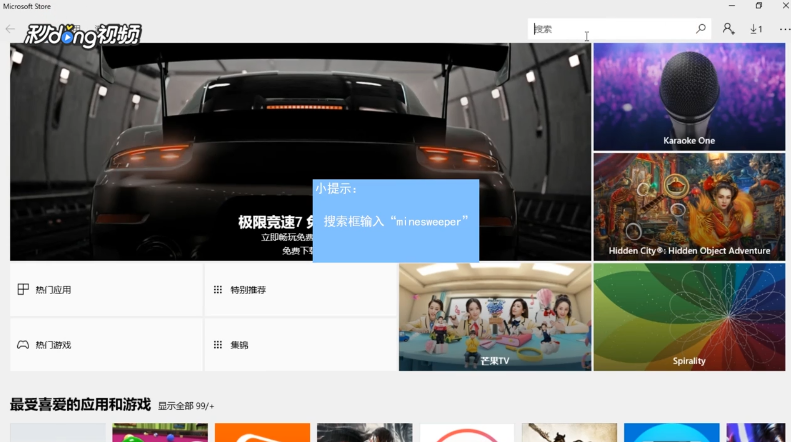The height and width of the screenshot is (442, 791).
Task: Open the user account icon
Action: click(728, 29)
